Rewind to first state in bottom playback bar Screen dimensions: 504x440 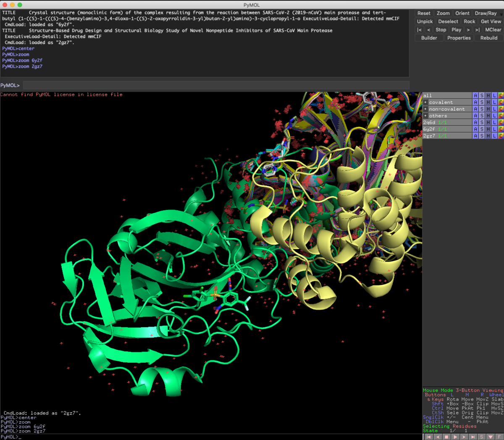click(x=428, y=437)
